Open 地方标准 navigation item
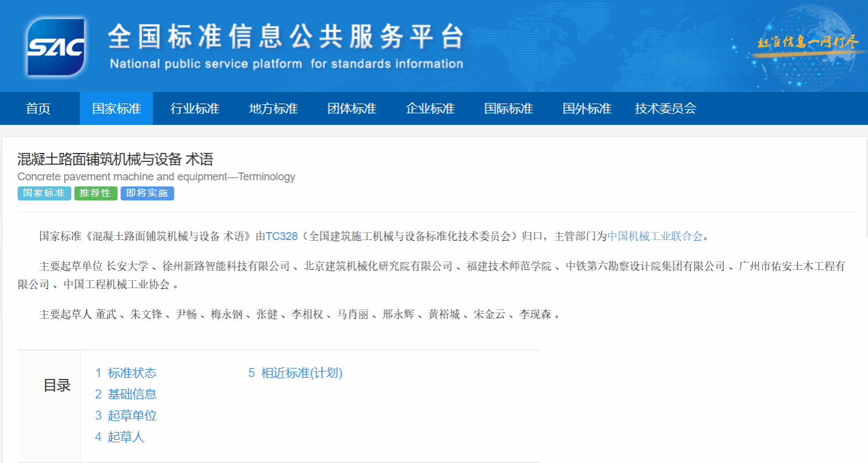The height and width of the screenshot is (463, 868). point(273,108)
